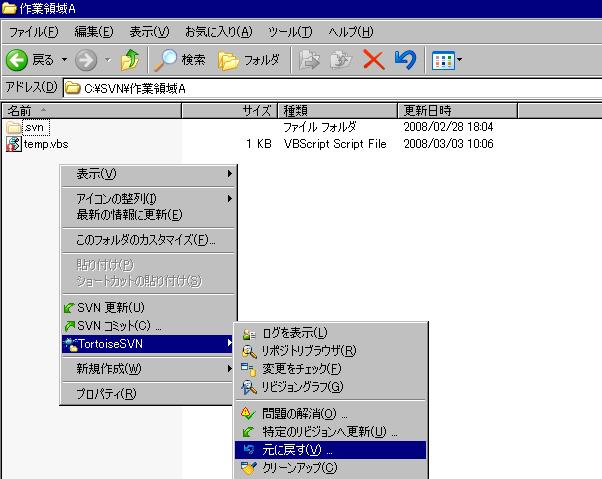Click the ファイル フォルダ type cell
Image resolution: width=602 pixels, height=479 pixels.
tap(320, 127)
